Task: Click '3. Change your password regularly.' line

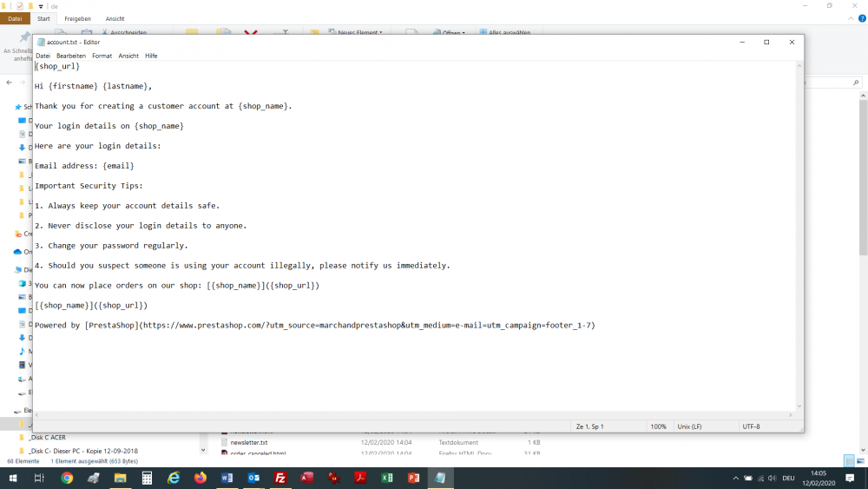Action: (x=111, y=246)
